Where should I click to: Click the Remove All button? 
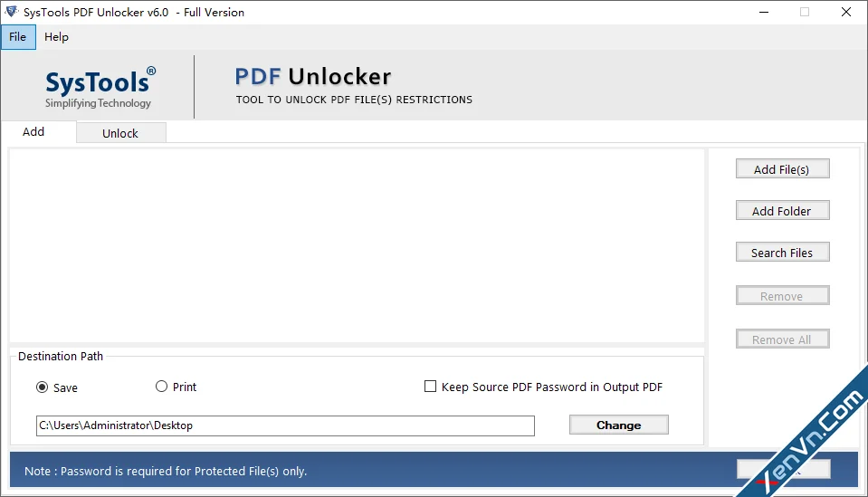click(782, 339)
